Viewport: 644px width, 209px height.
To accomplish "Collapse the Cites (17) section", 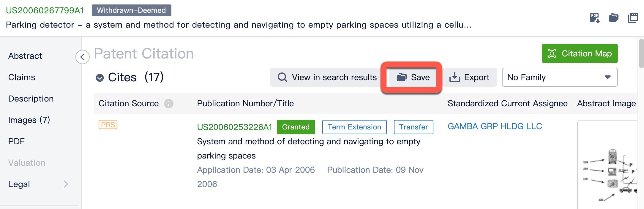I will [x=100, y=78].
